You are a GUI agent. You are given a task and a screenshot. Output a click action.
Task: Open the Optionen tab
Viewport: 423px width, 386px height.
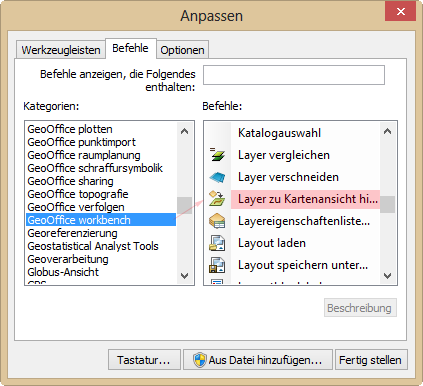pyautogui.click(x=182, y=50)
